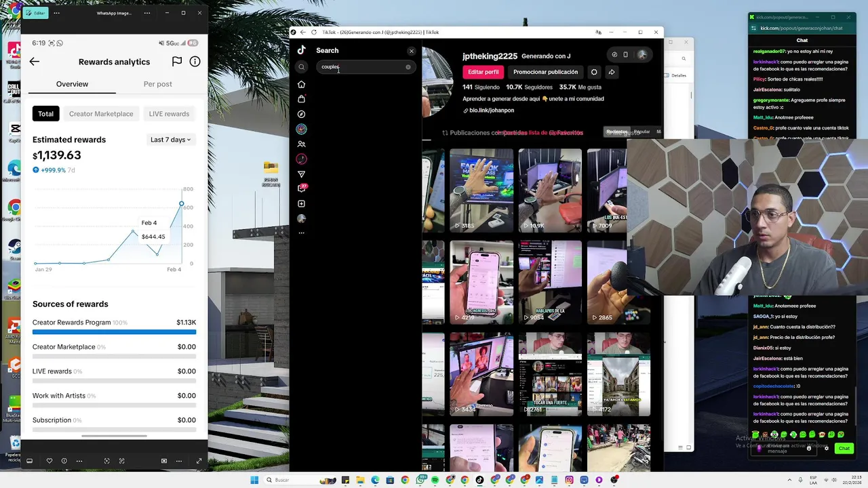Click the translate icon in TikTok title bar
The height and width of the screenshot is (488, 868).
(x=598, y=32)
